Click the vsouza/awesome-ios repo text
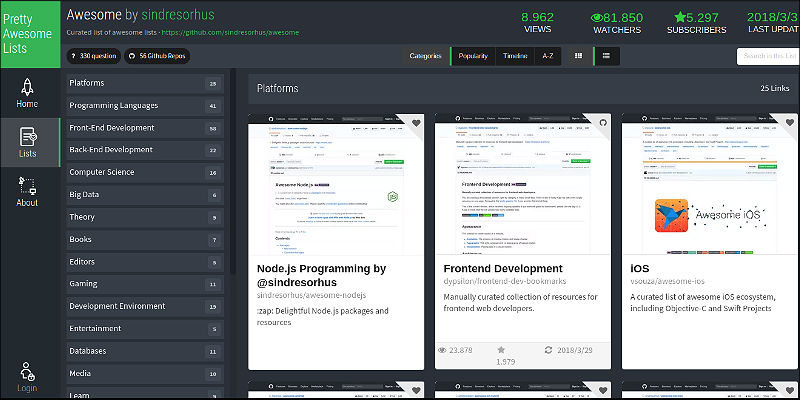 pos(667,281)
